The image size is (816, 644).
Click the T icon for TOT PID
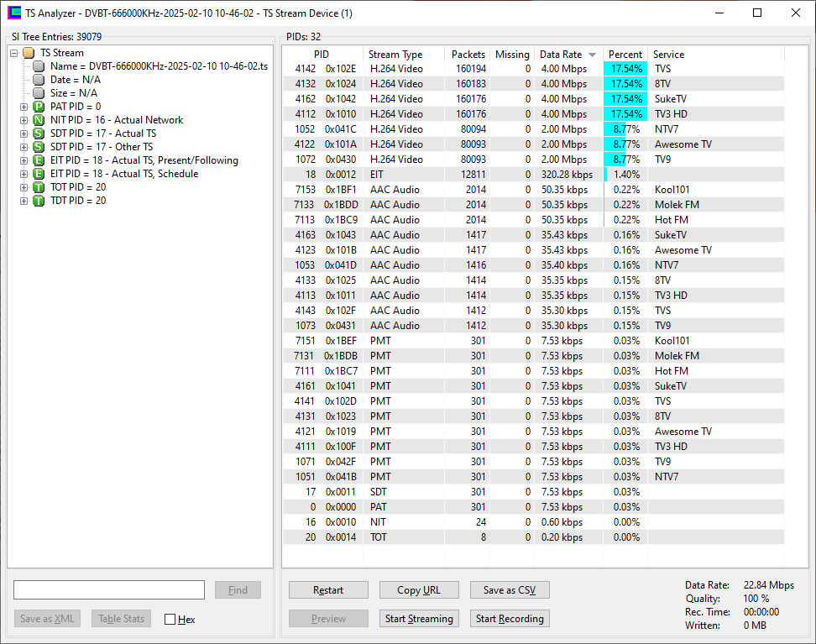point(39,187)
